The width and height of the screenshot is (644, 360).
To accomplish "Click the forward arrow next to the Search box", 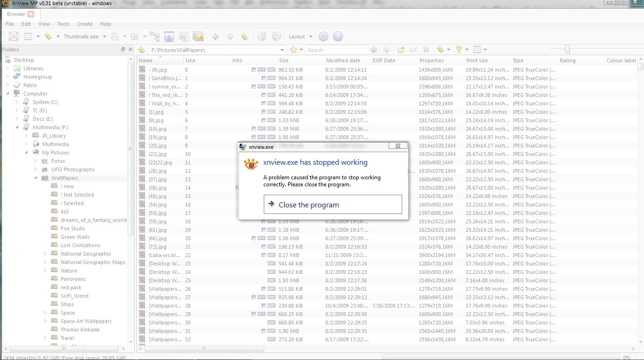I will click(387, 50).
